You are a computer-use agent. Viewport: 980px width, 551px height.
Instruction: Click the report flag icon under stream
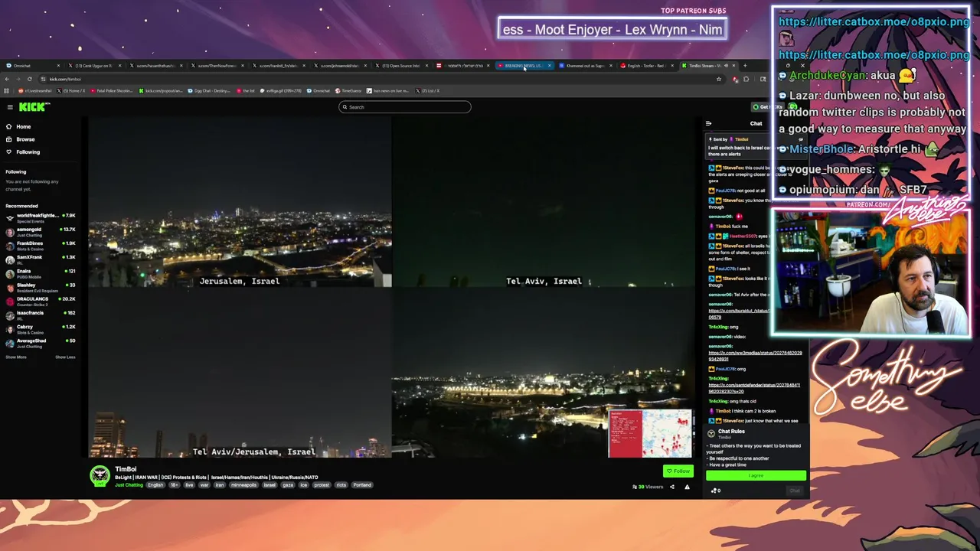[x=687, y=487]
